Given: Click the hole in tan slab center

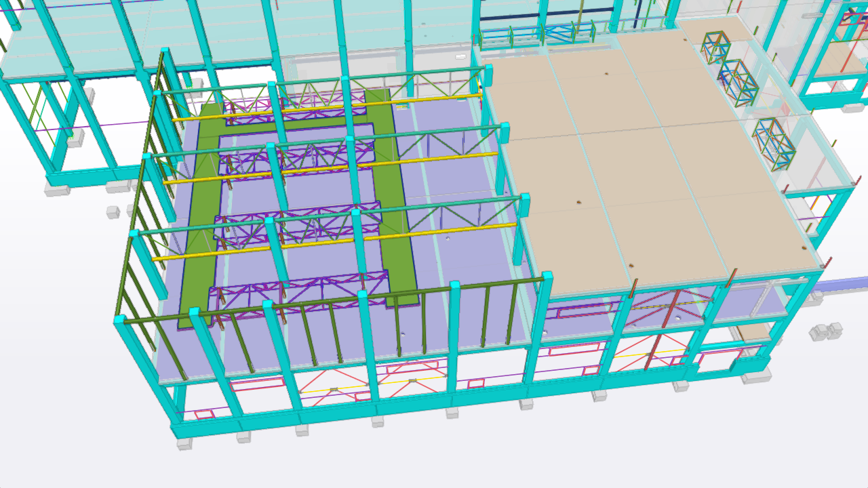Looking at the screenshot, I should coord(578,202).
